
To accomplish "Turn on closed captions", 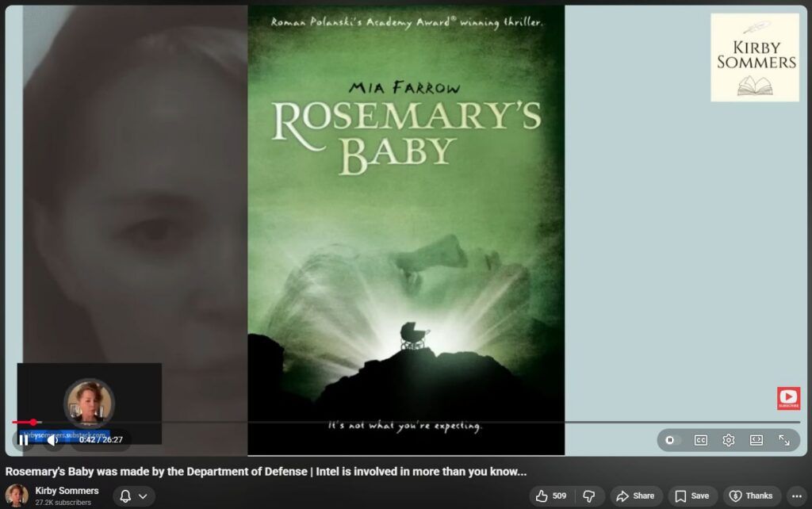I will [701, 440].
